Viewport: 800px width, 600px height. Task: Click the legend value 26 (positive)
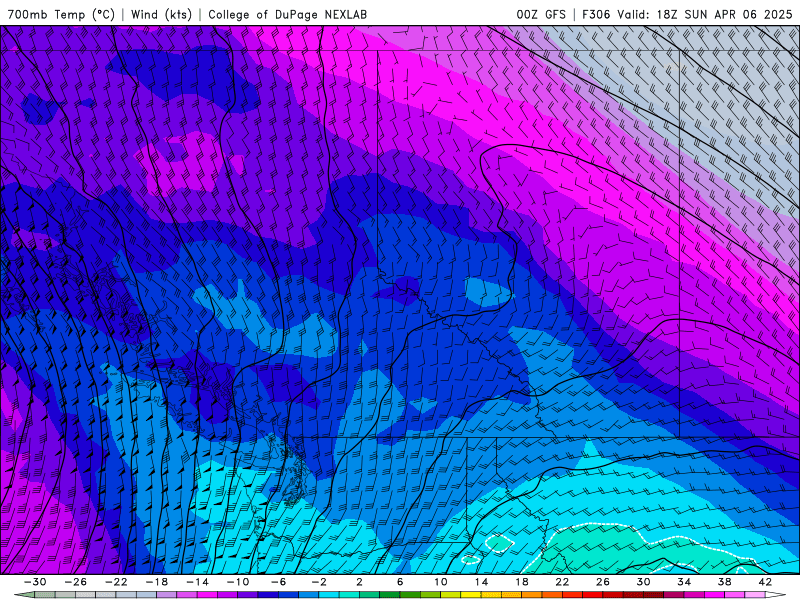pos(603,582)
